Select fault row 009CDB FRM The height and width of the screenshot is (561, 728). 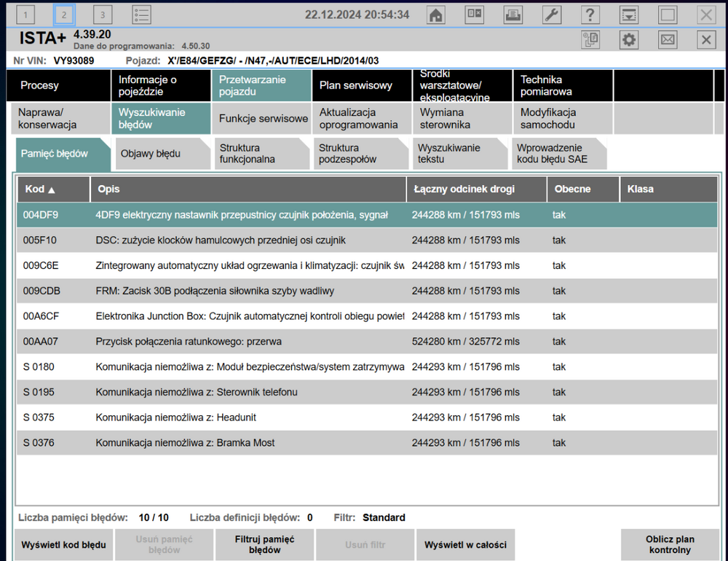(x=367, y=291)
